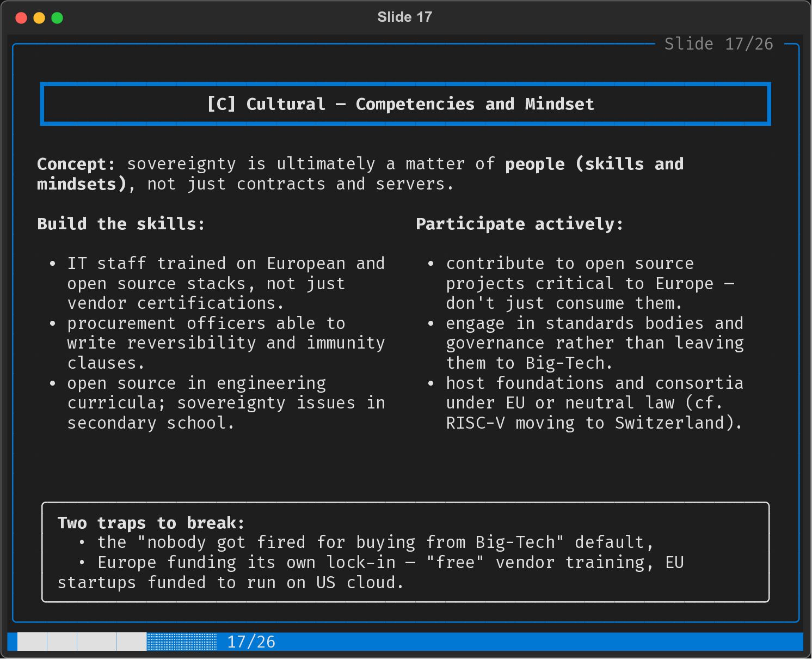Click the bullet before engage in standards bodies
Viewport: 812px width, 659px height.
(431, 324)
